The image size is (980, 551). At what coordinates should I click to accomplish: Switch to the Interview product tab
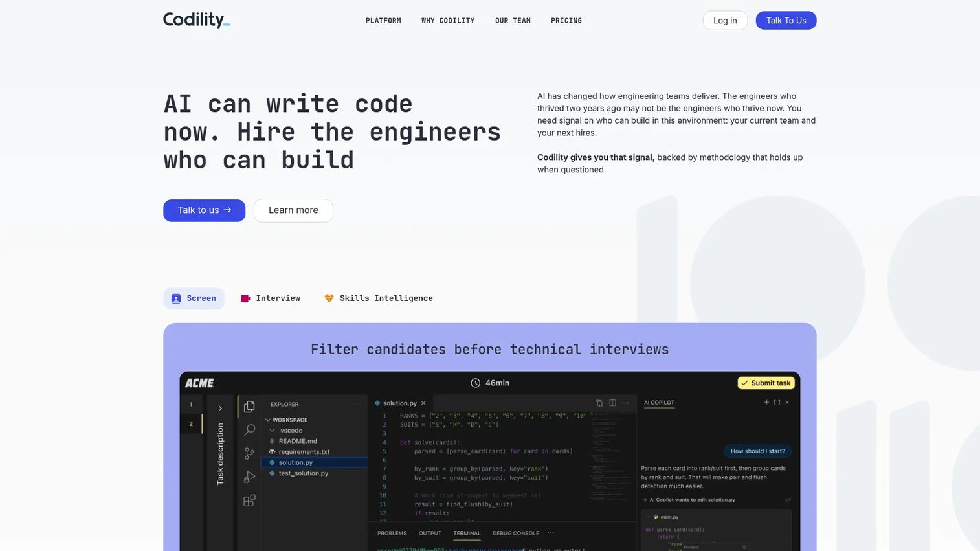pyautogui.click(x=271, y=298)
